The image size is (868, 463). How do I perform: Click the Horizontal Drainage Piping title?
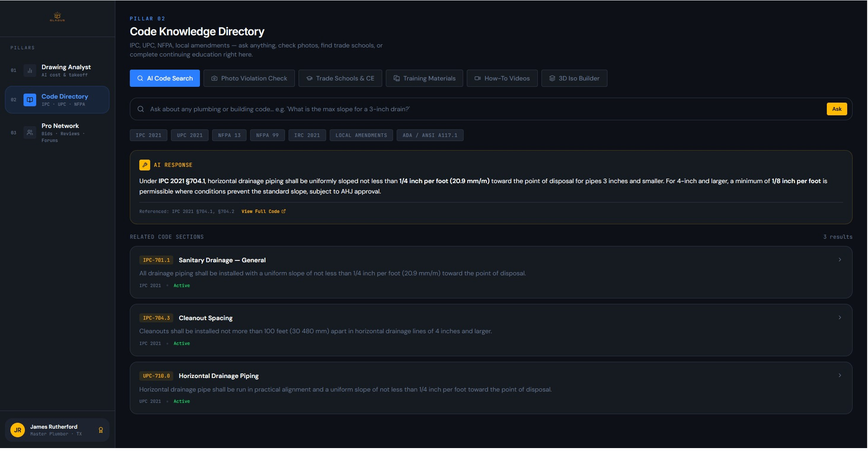pos(218,376)
